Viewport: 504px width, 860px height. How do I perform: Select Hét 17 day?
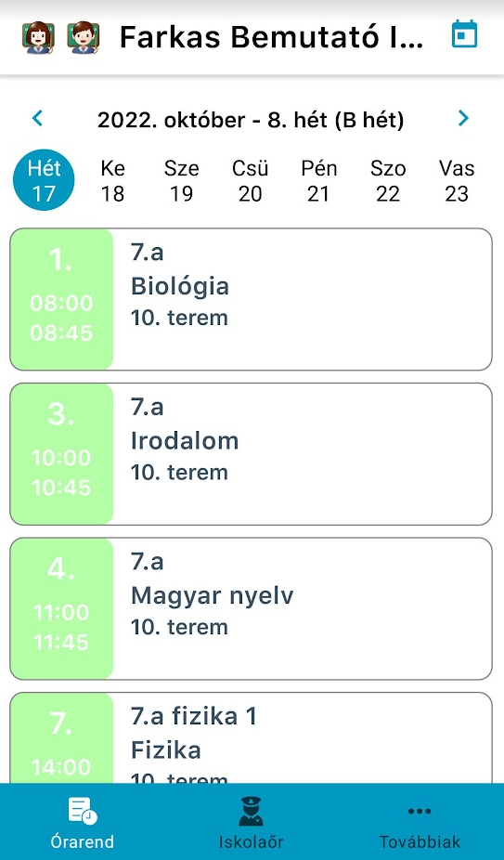pos(44,180)
